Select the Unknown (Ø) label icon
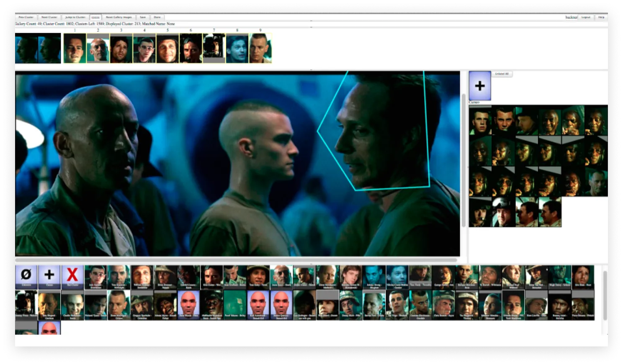 point(26,277)
